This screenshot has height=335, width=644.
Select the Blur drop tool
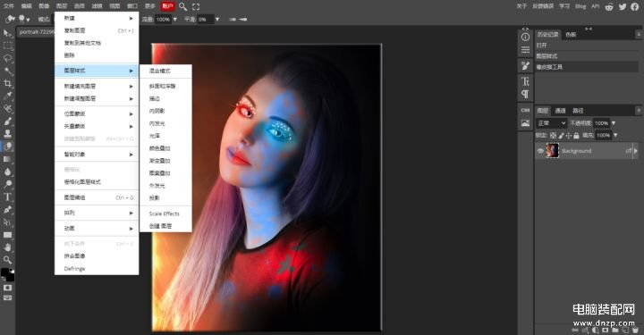(x=7, y=172)
